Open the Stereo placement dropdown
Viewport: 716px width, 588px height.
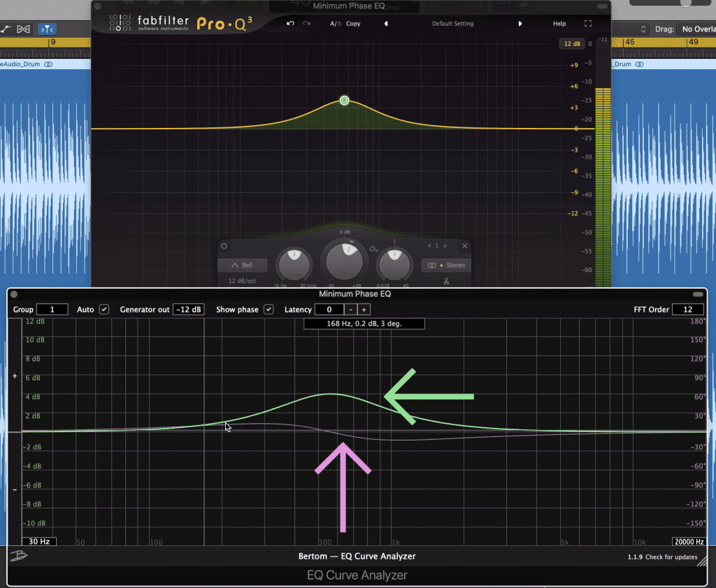[446, 265]
